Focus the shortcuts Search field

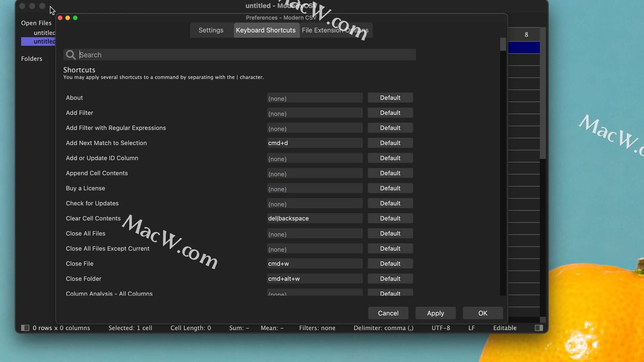[x=239, y=55]
